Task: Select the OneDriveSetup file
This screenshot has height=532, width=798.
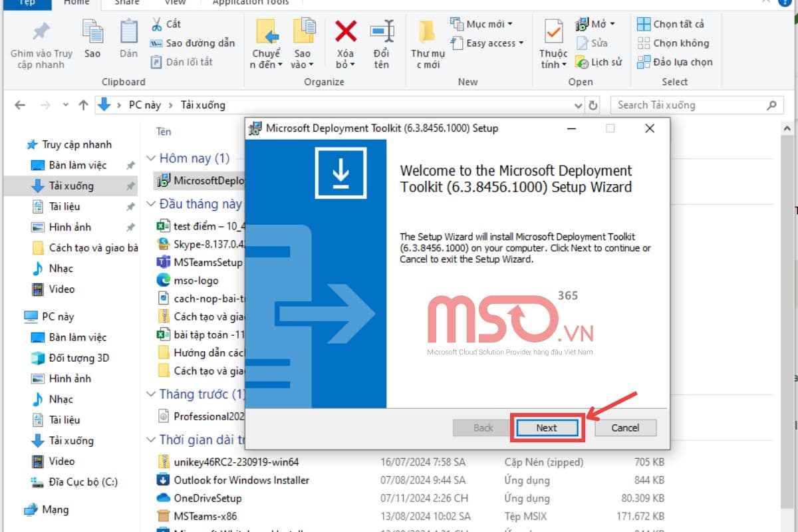Action: [x=199, y=498]
